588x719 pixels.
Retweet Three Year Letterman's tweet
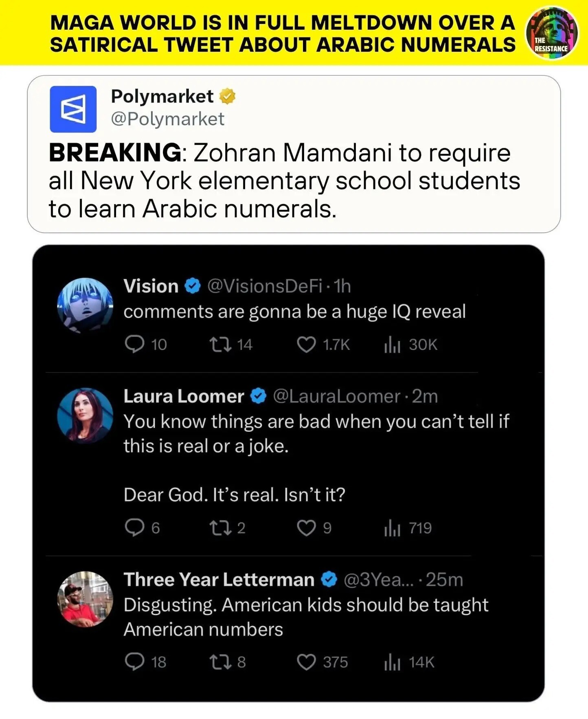click(220, 662)
